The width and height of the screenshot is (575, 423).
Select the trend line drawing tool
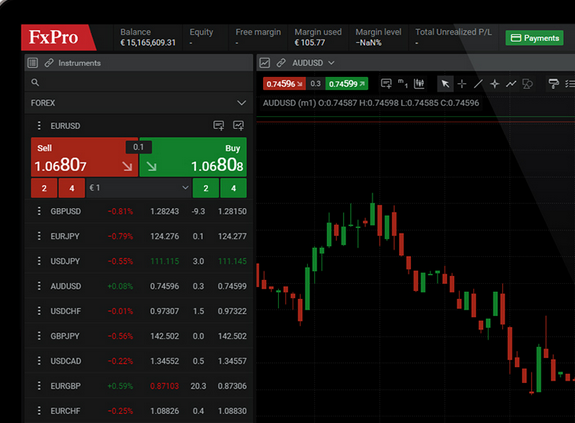pyautogui.click(x=478, y=84)
